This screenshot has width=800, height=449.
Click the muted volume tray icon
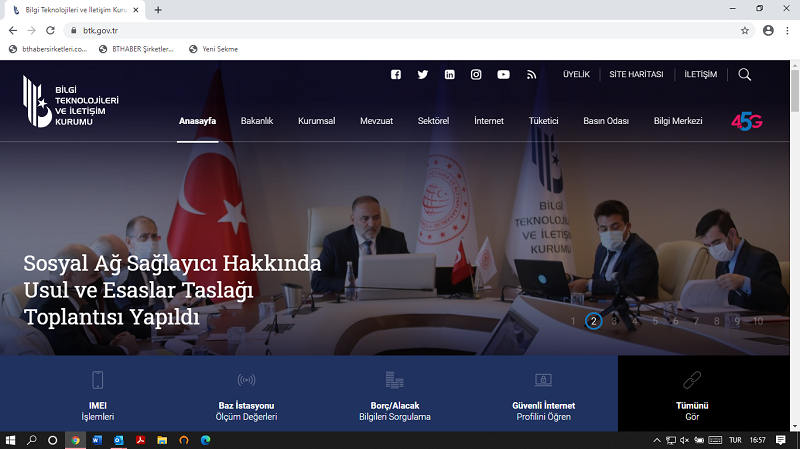(685, 440)
